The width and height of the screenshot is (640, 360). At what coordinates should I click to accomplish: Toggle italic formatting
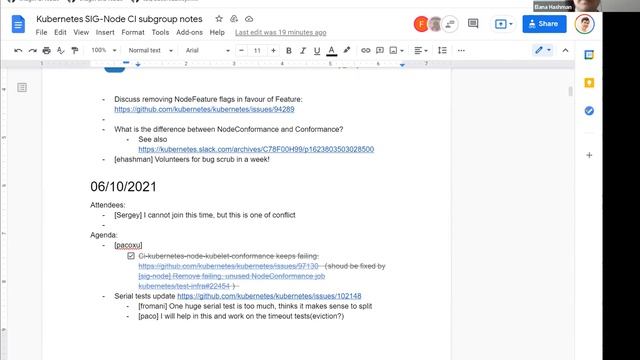point(303,51)
